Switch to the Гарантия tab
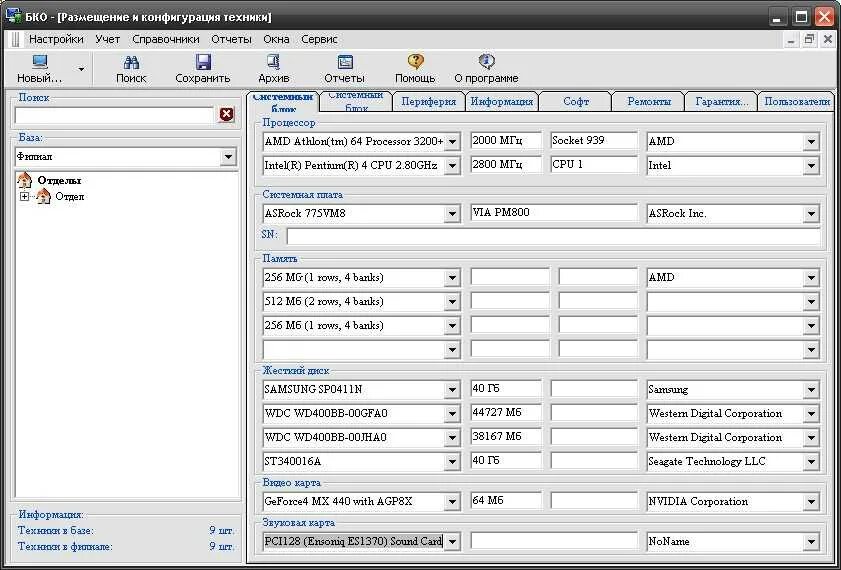841x570 pixels. [721, 101]
